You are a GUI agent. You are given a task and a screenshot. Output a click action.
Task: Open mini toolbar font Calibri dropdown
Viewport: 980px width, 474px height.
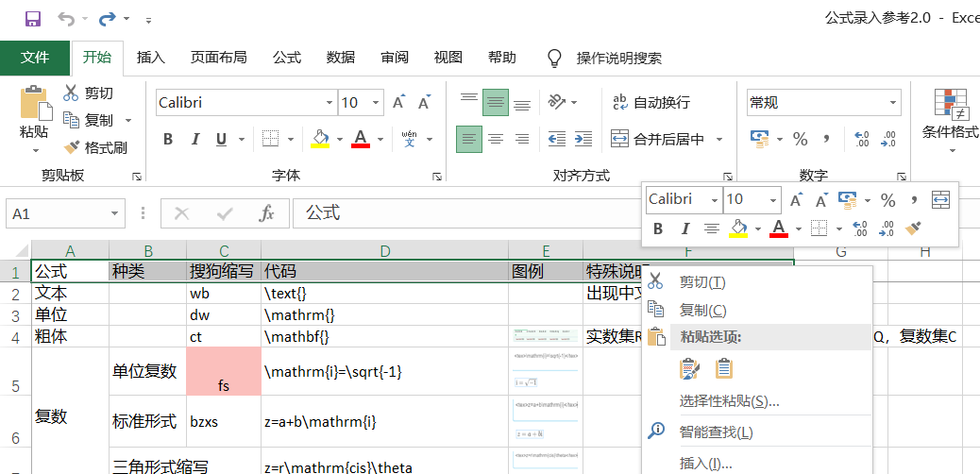pyautogui.click(x=715, y=200)
